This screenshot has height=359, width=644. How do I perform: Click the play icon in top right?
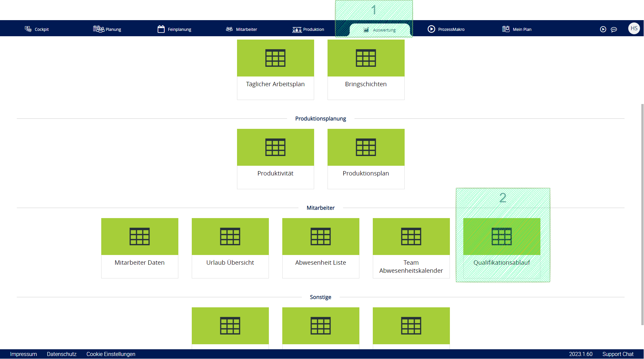603,29
